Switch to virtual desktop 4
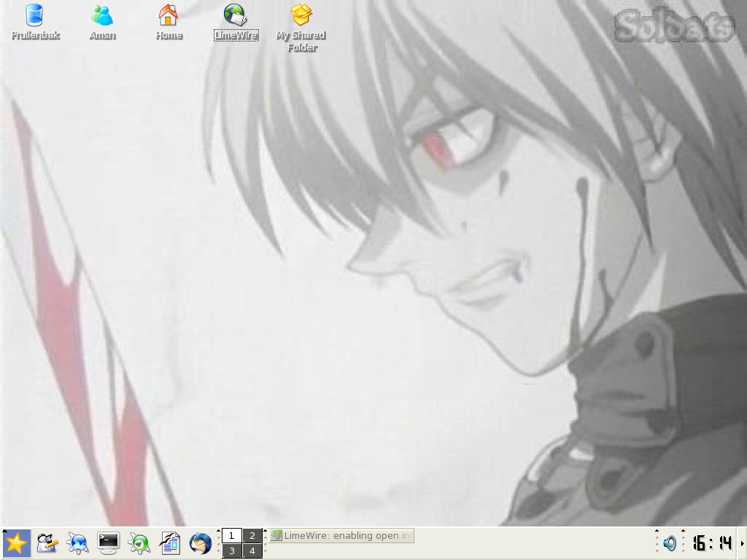Viewport: 747px width, 560px height. pyautogui.click(x=252, y=551)
